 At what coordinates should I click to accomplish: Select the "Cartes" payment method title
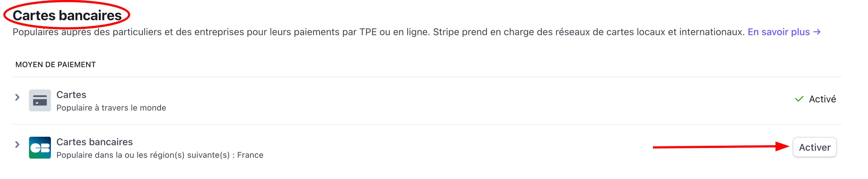(71, 95)
